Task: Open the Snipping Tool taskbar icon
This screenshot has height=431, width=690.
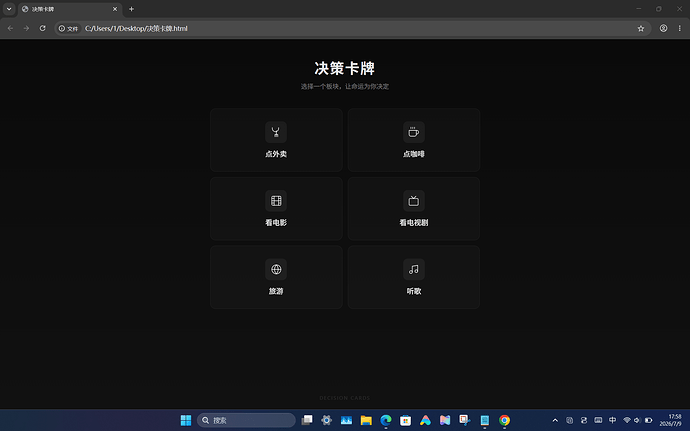Action: point(465,420)
